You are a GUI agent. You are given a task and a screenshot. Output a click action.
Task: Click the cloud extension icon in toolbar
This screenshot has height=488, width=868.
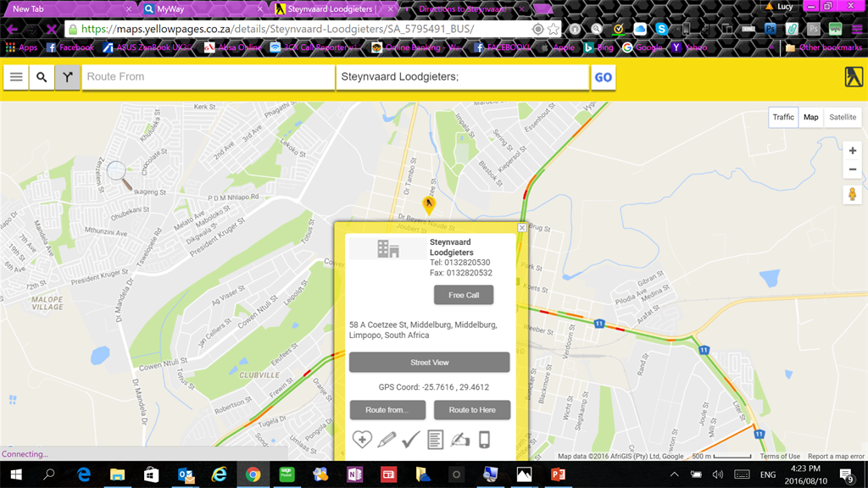pyautogui.click(x=640, y=29)
